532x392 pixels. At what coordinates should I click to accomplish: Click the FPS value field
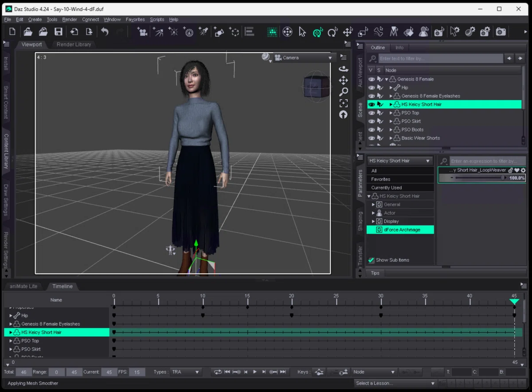pos(137,372)
